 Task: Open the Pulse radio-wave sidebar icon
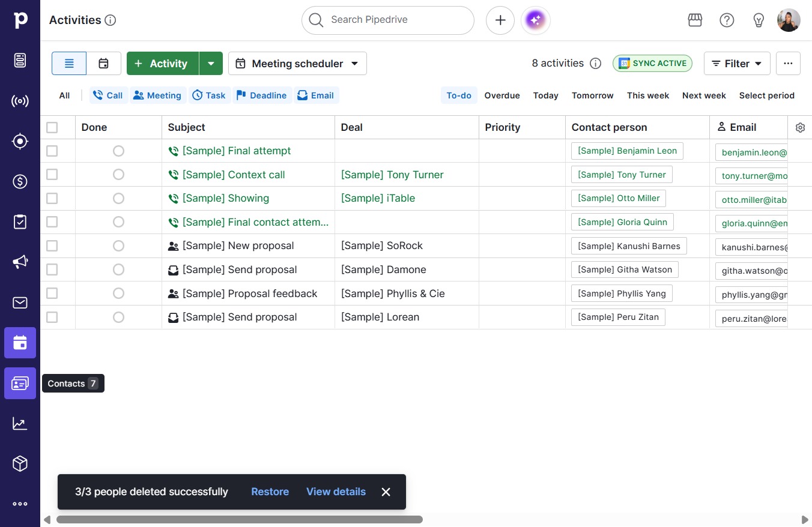20,101
